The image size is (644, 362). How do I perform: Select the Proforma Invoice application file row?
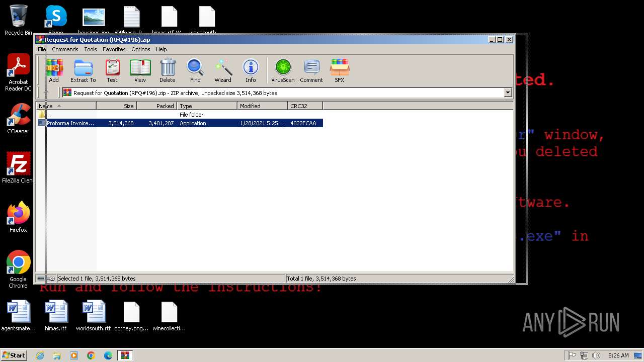[179, 123]
